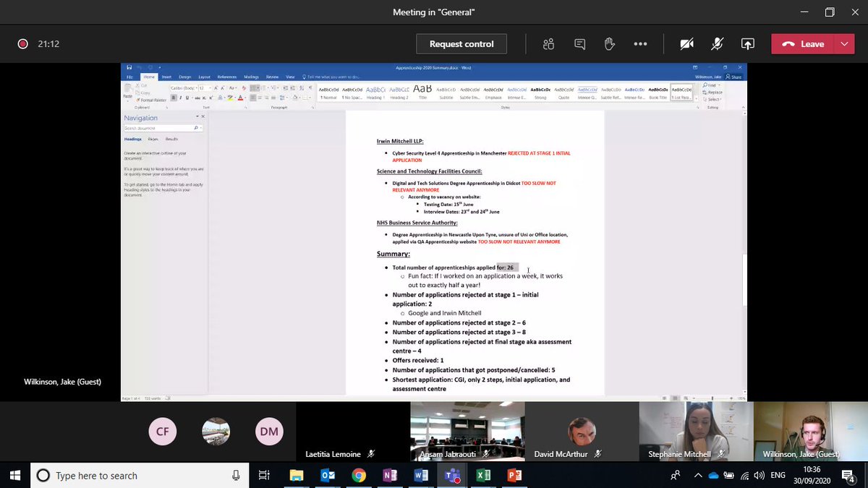Open Google Chrome from the taskbar
The image size is (868, 488).
coord(359,475)
